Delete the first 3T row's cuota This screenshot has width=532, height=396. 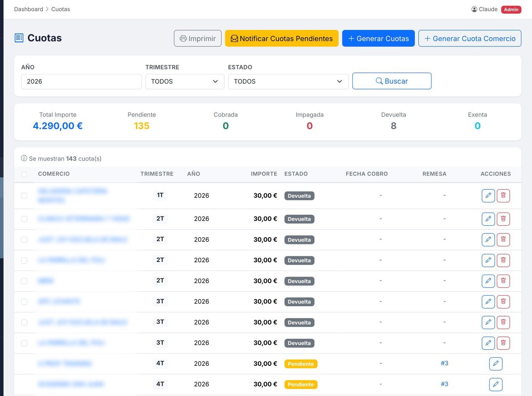click(x=503, y=302)
